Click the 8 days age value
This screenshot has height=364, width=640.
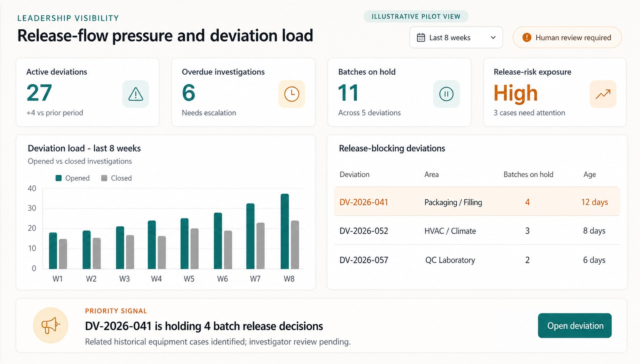point(594,231)
